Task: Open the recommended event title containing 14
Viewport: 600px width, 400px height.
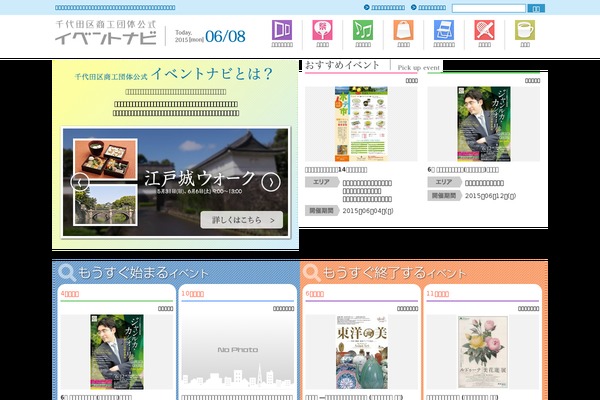Action: (x=336, y=170)
